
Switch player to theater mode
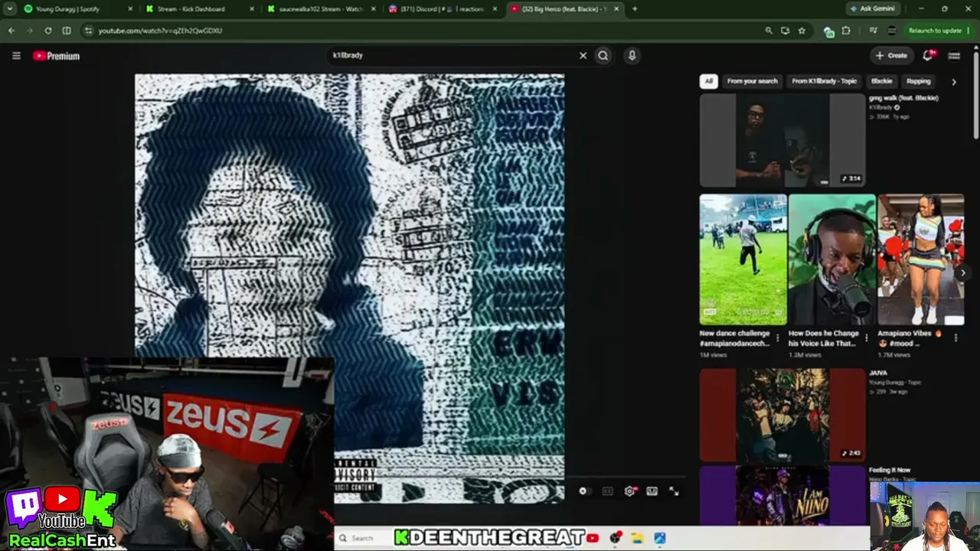[x=652, y=491]
